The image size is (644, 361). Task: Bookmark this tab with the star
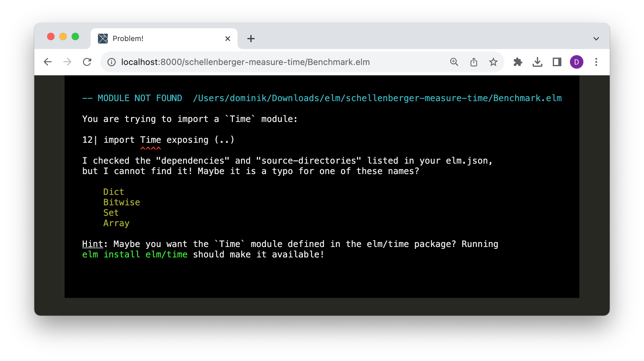[x=493, y=62]
